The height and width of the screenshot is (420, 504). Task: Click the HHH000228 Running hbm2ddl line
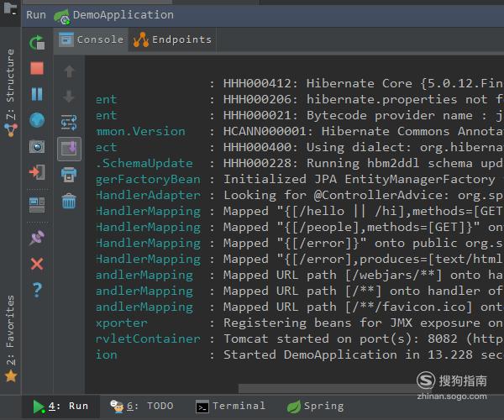pyautogui.click(x=300, y=163)
